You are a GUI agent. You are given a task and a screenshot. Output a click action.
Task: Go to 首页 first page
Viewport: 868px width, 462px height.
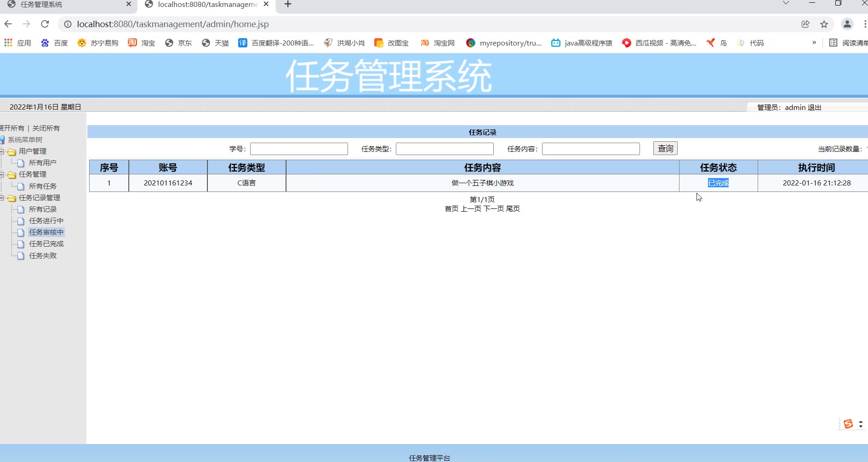click(451, 208)
